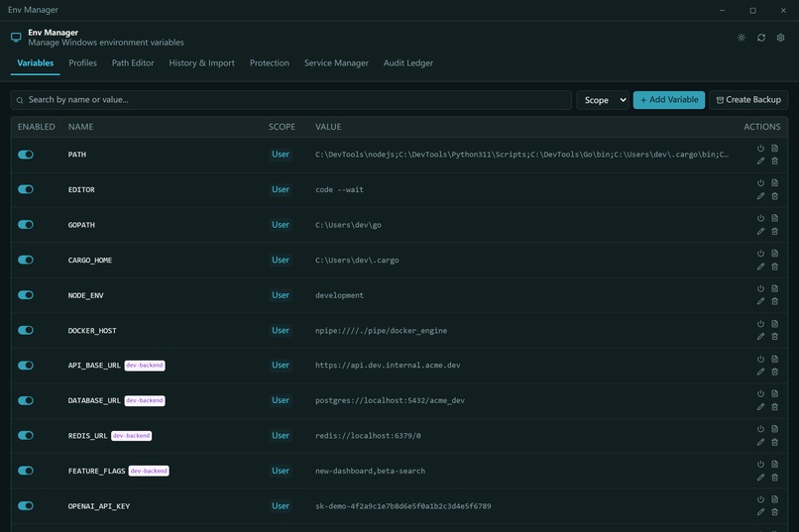799x532 pixels.
Task: Click the Create Backup button
Action: 748,100
